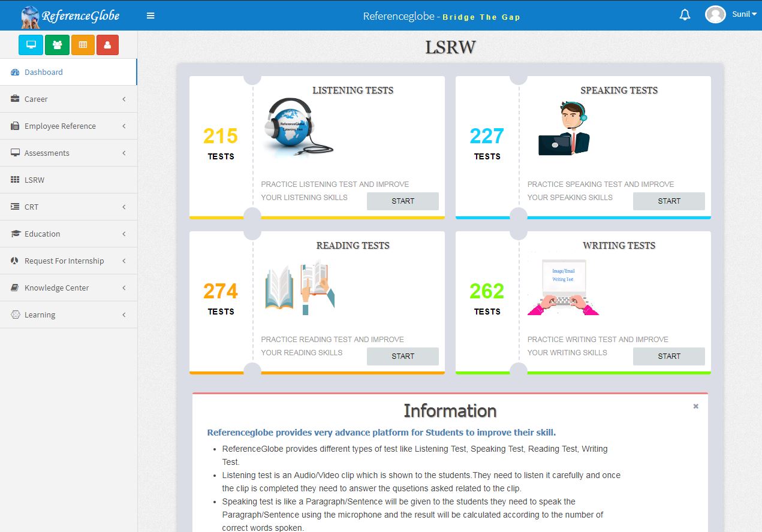Click the blue monitor quick button
The height and width of the screenshot is (532, 762).
tap(31, 45)
